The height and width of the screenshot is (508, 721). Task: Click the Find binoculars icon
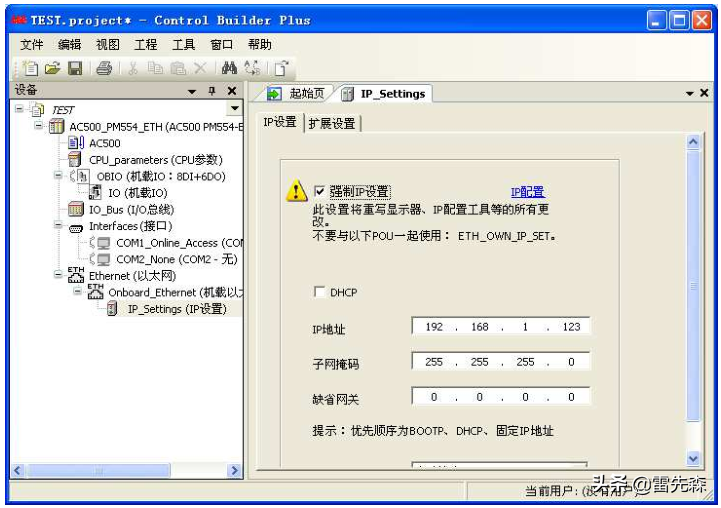point(229,68)
